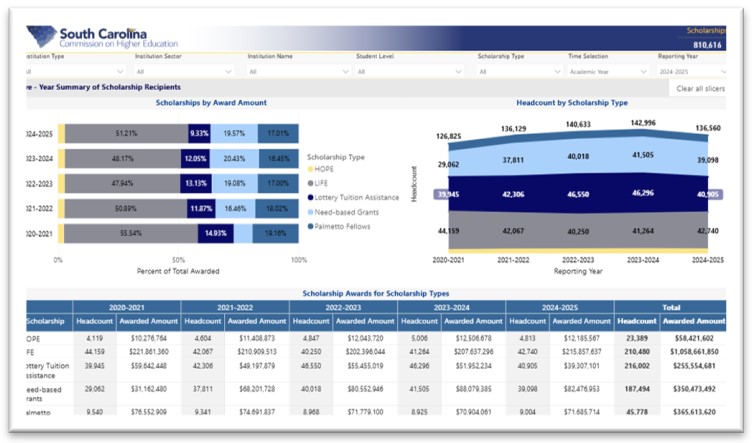Select Lottery Tuition Assistance legend marker
Image resolution: width=754 pixels, height=443 pixels.
tap(310, 198)
